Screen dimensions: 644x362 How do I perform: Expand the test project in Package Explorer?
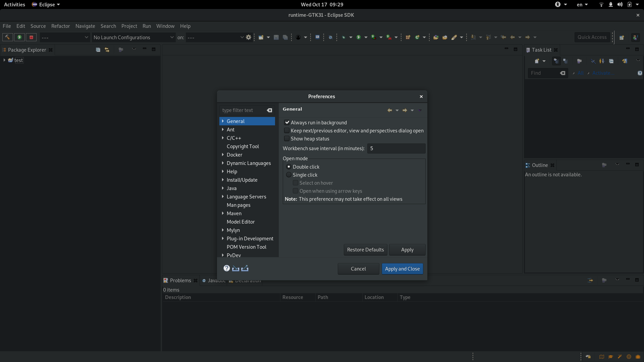(4, 60)
